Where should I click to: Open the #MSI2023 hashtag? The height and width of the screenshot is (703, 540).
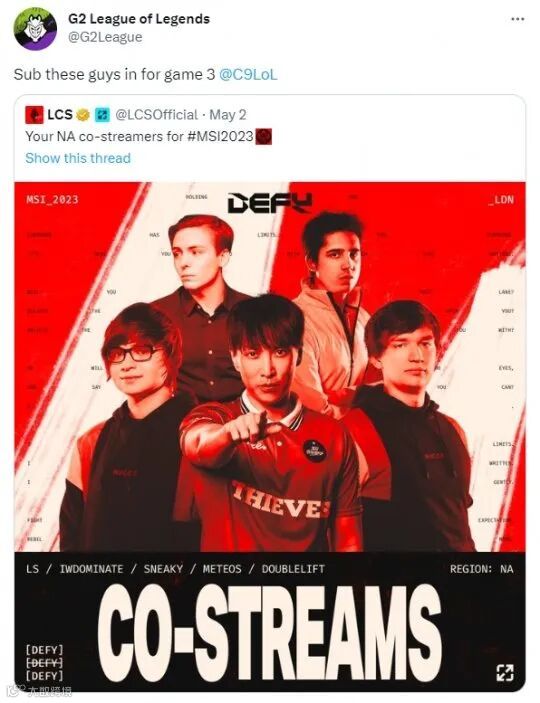click(221, 136)
